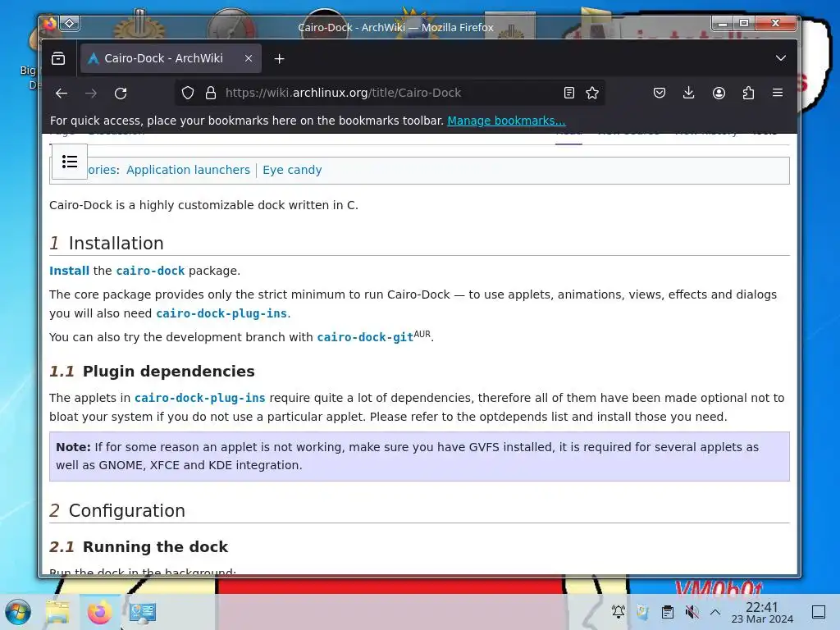Go forward one page
The image size is (840, 630).
[91, 94]
